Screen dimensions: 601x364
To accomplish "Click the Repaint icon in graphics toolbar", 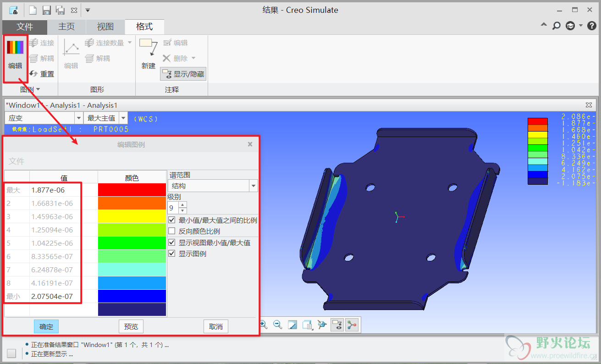I will pyautogui.click(x=292, y=325).
